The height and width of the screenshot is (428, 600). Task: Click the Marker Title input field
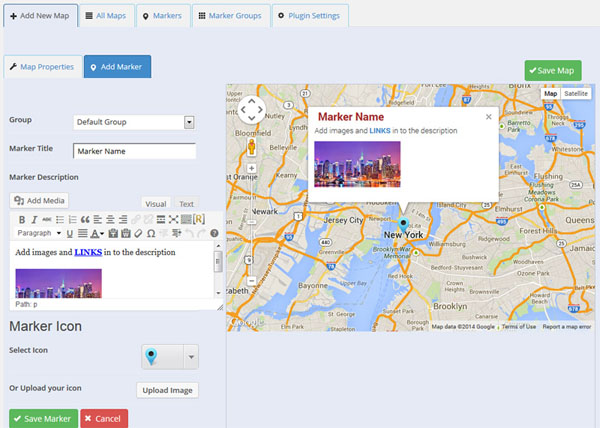point(134,151)
